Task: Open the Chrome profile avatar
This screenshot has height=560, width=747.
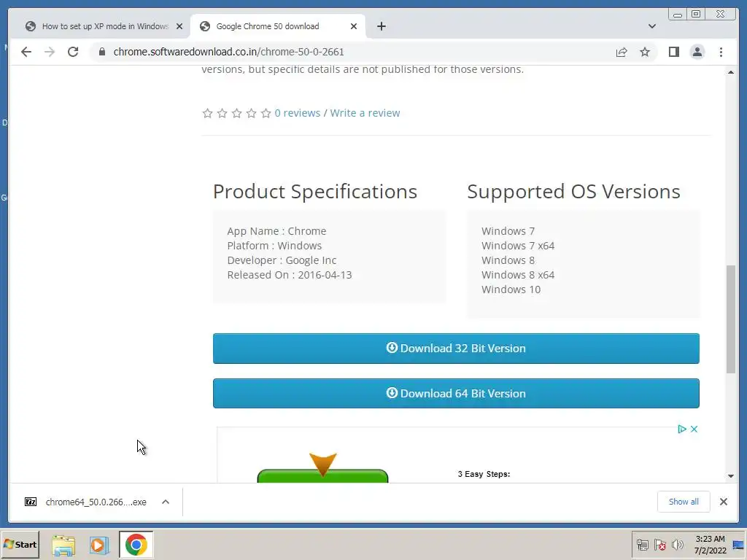Action: coord(697,52)
